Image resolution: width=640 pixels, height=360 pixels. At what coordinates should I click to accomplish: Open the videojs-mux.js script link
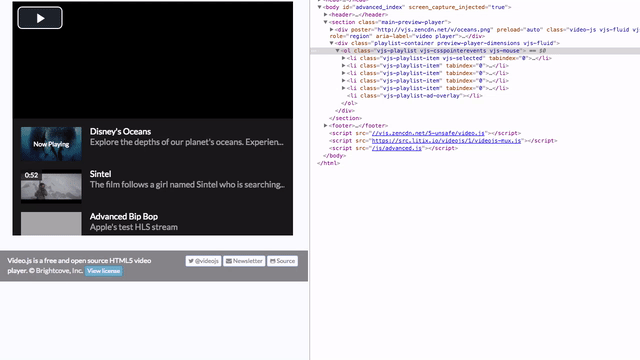click(x=446, y=140)
